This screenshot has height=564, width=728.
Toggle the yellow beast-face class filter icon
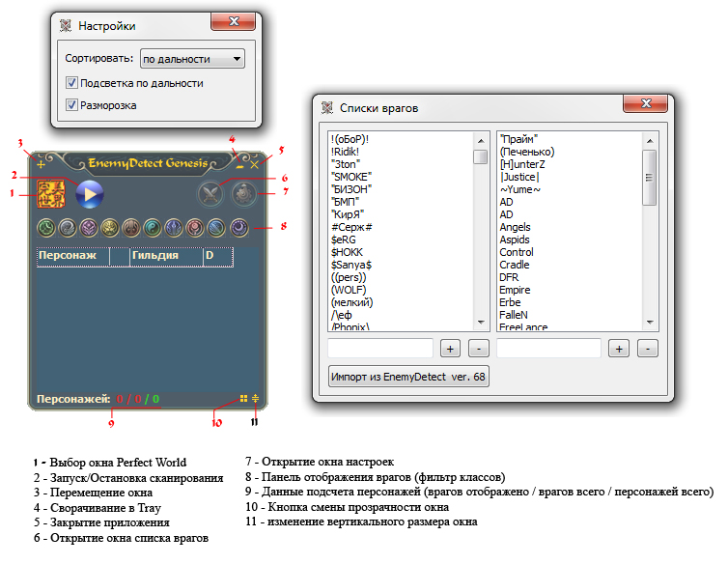tap(110, 228)
